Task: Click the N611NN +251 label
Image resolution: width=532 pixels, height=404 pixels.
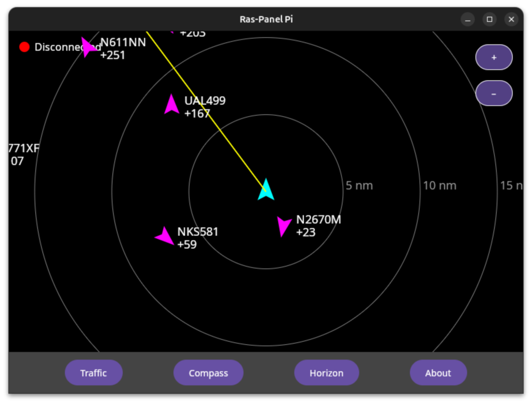Action: coord(113,55)
